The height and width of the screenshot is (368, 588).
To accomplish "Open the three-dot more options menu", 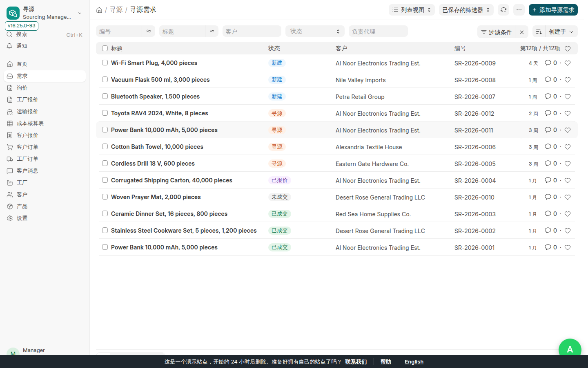I will pos(519,10).
